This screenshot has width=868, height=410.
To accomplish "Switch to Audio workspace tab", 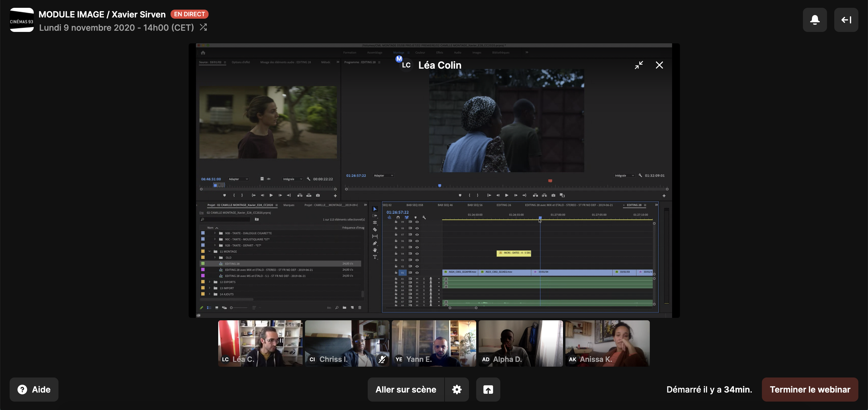I will click(457, 52).
